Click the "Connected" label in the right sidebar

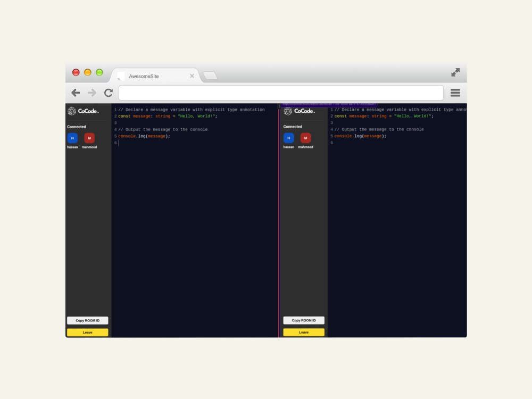[293, 127]
